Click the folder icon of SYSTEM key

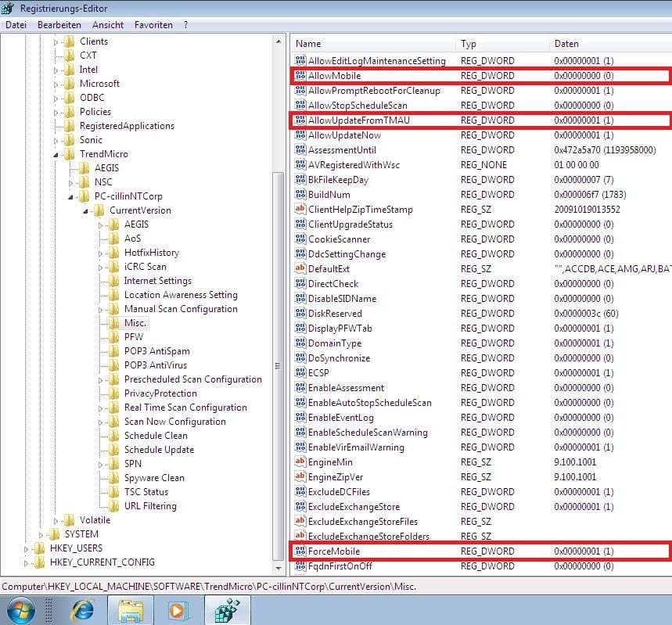pos(55,533)
